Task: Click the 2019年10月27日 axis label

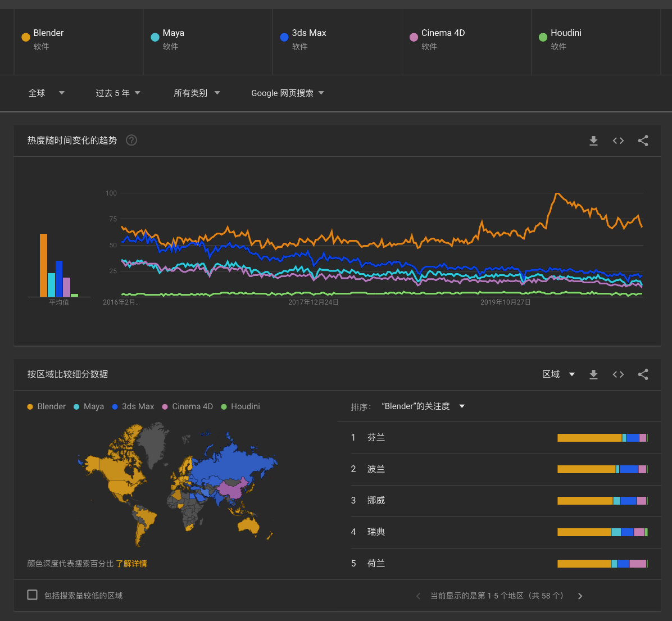Action: pos(505,302)
